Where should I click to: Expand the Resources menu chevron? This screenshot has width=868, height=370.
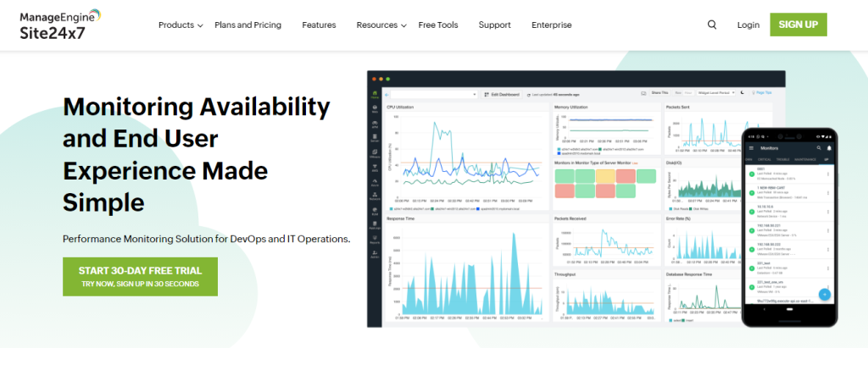[404, 26]
